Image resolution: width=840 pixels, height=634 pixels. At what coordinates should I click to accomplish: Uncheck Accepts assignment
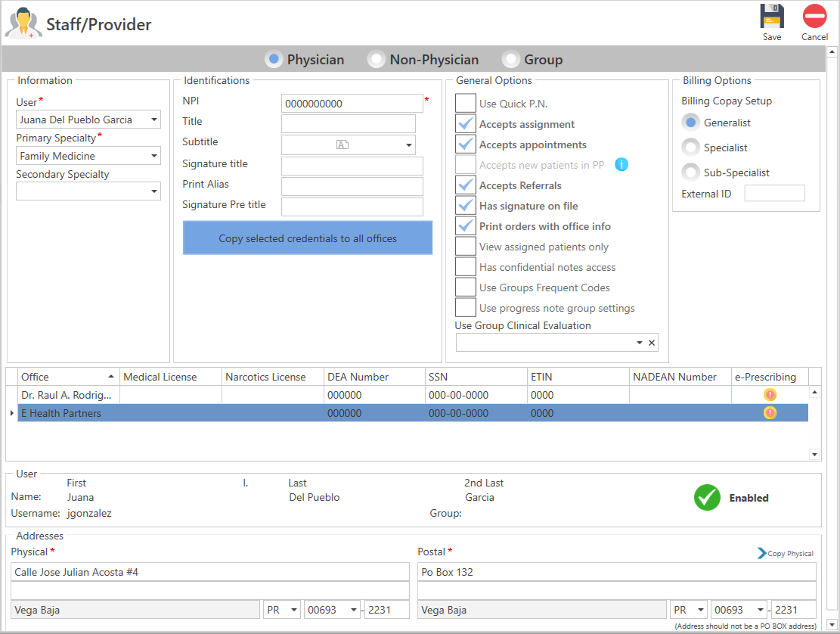(466, 124)
